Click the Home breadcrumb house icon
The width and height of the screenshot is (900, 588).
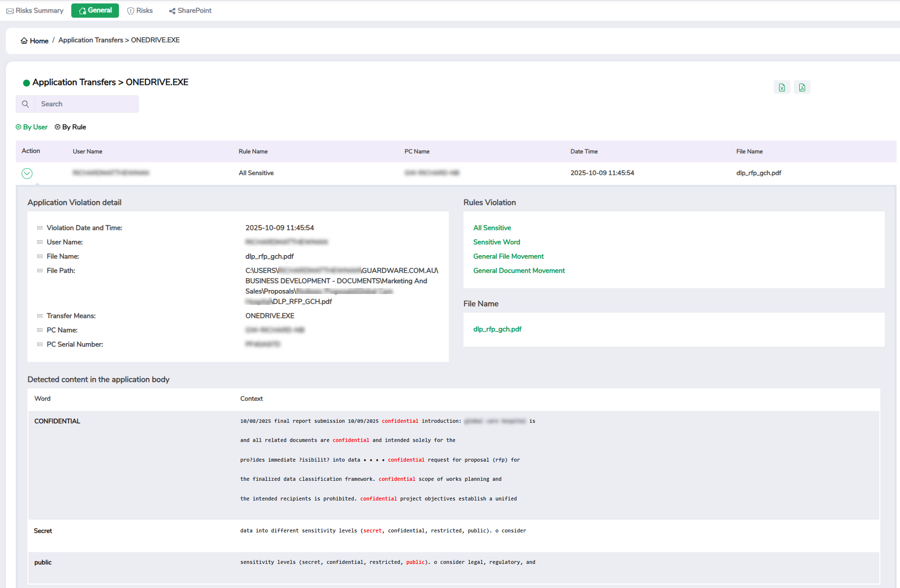click(24, 41)
